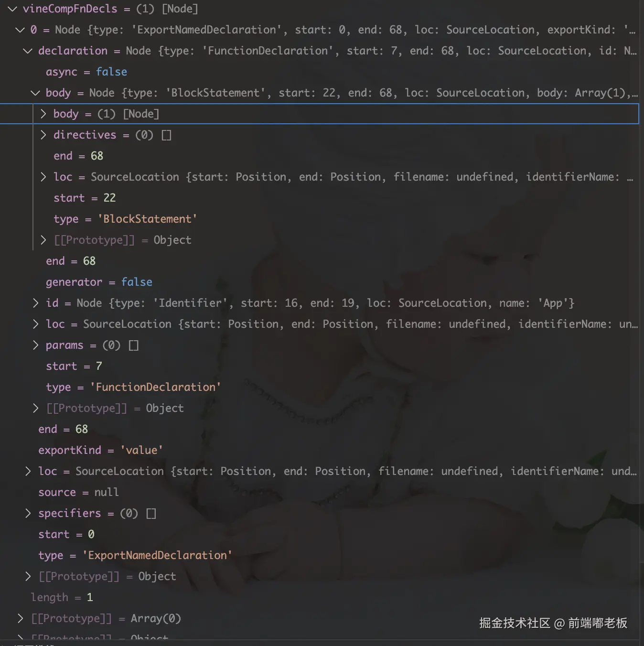Screen dimensions: 644x646
Task: Expand [[Prototype]] = Array(0) row
Action: 20,618
